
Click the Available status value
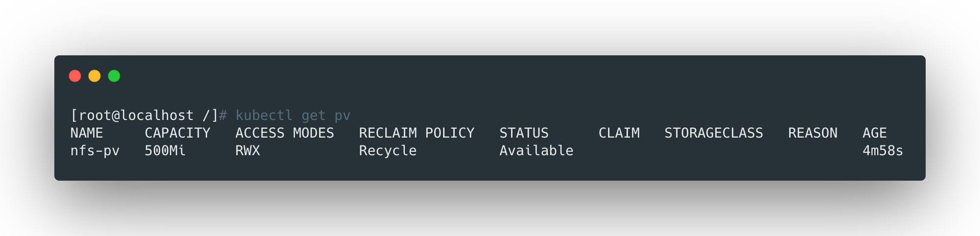536,151
